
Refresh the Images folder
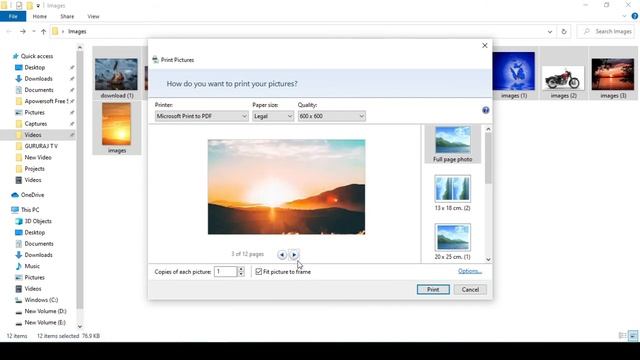tap(564, 31)
